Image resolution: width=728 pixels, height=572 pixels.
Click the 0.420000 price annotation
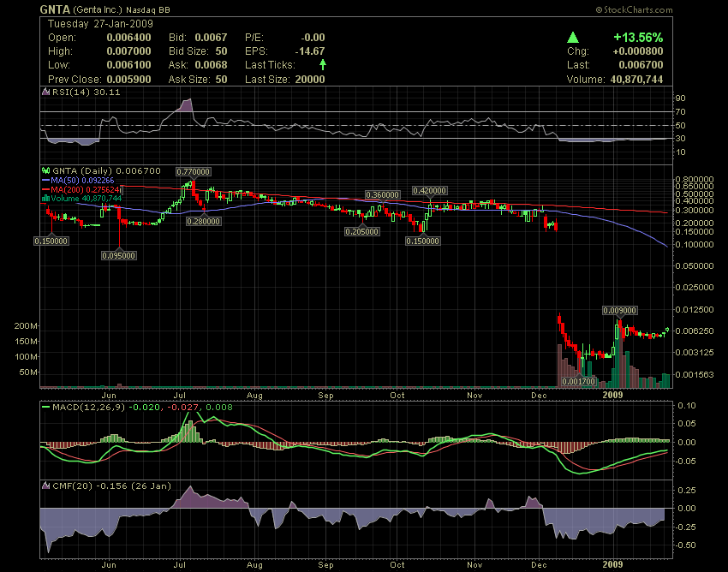tap(430, 190)
